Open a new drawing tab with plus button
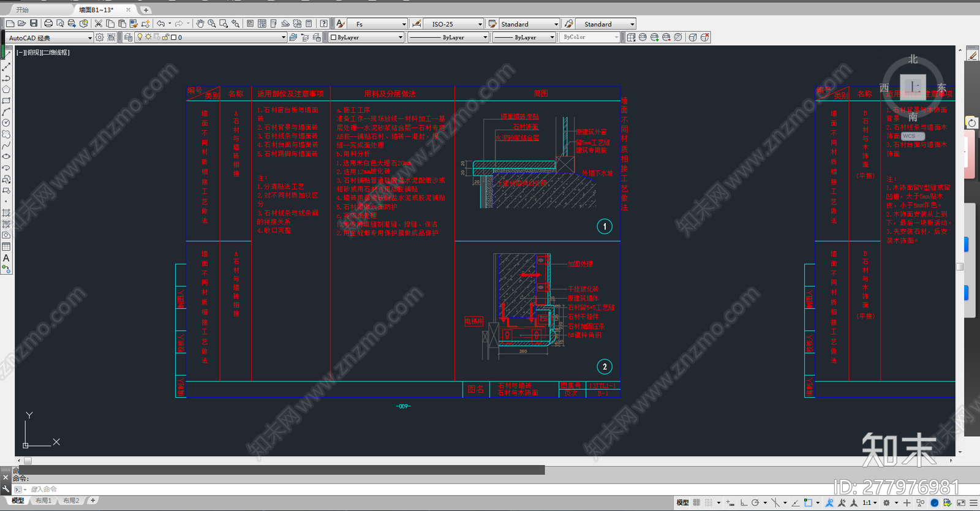 pos(146,10)
